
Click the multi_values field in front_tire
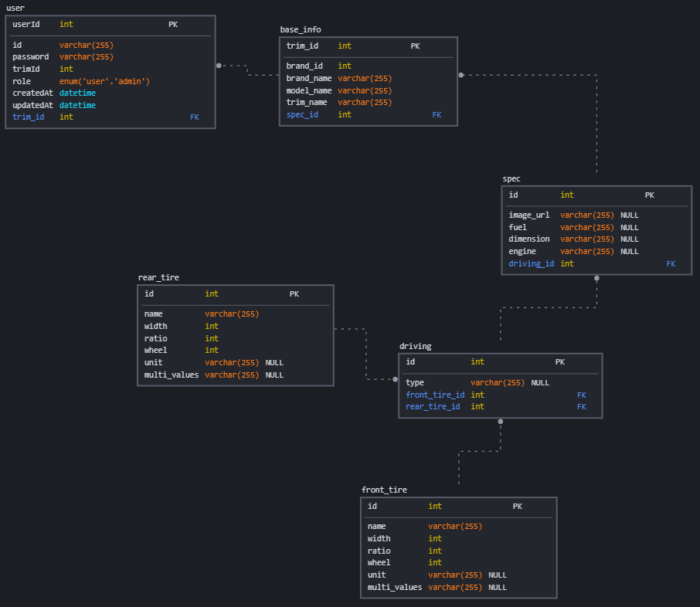(394, 587)
